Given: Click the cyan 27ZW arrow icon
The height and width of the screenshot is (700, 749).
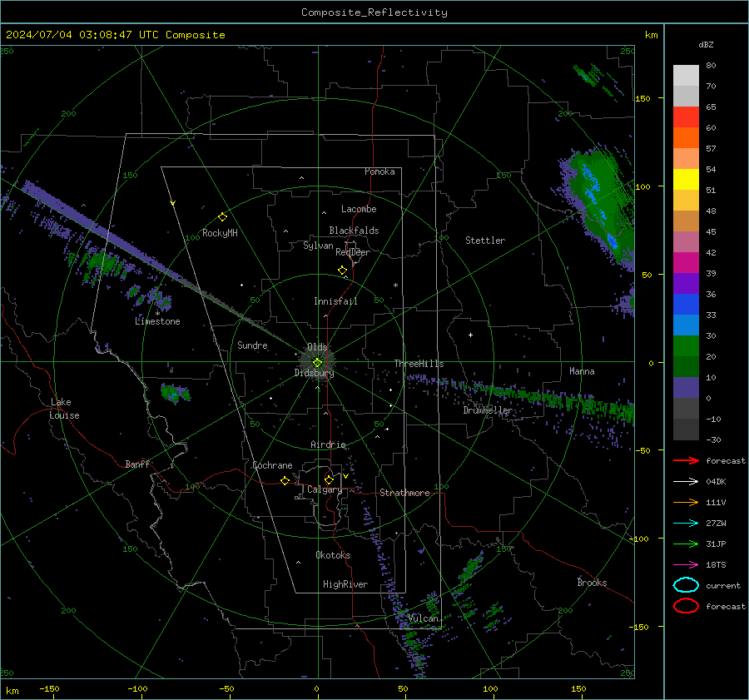Looking at the screenshot, I should (x=686, y=523).
